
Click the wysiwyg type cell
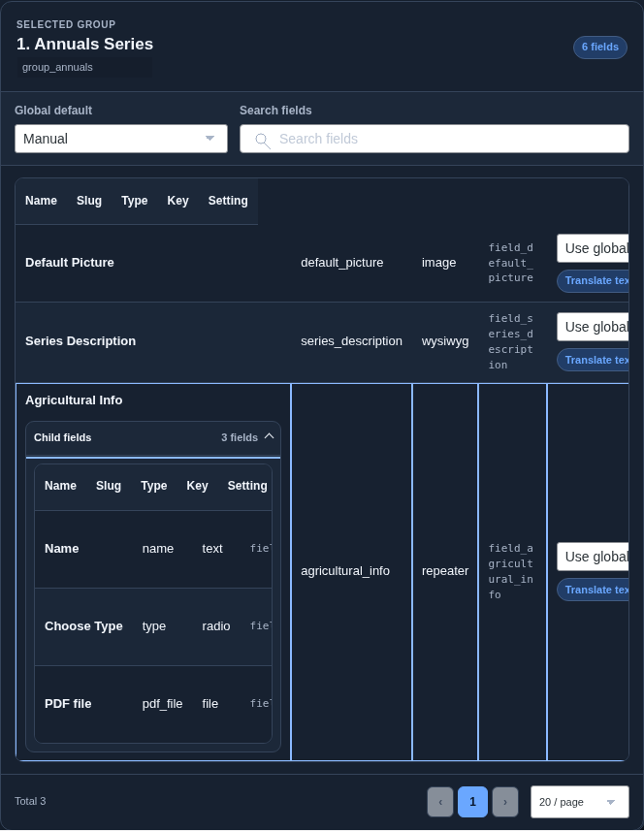(445, 341)
